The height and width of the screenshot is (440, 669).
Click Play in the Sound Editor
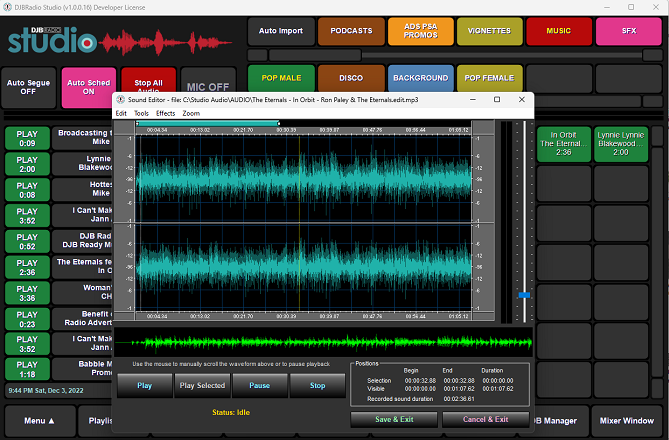[145, 386]
